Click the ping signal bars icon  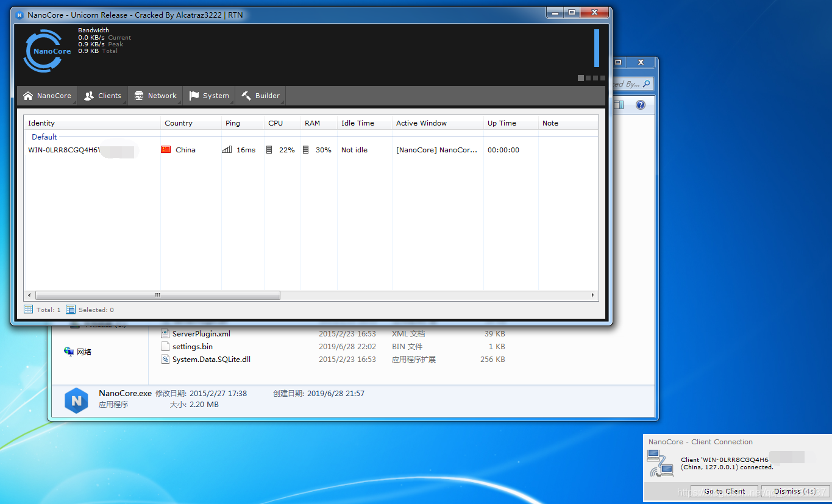click(x=227, y=149)
